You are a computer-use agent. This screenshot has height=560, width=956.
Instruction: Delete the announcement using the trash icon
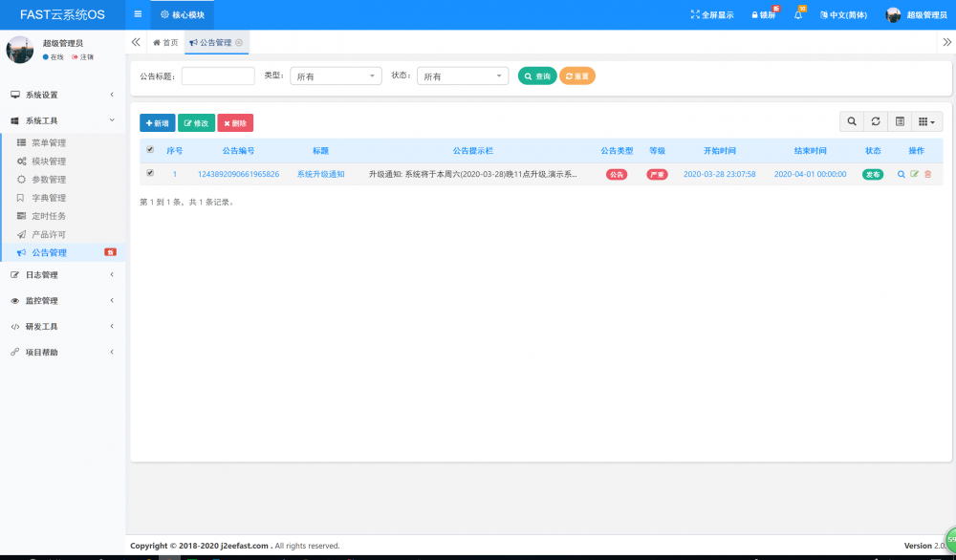(927, 174)
